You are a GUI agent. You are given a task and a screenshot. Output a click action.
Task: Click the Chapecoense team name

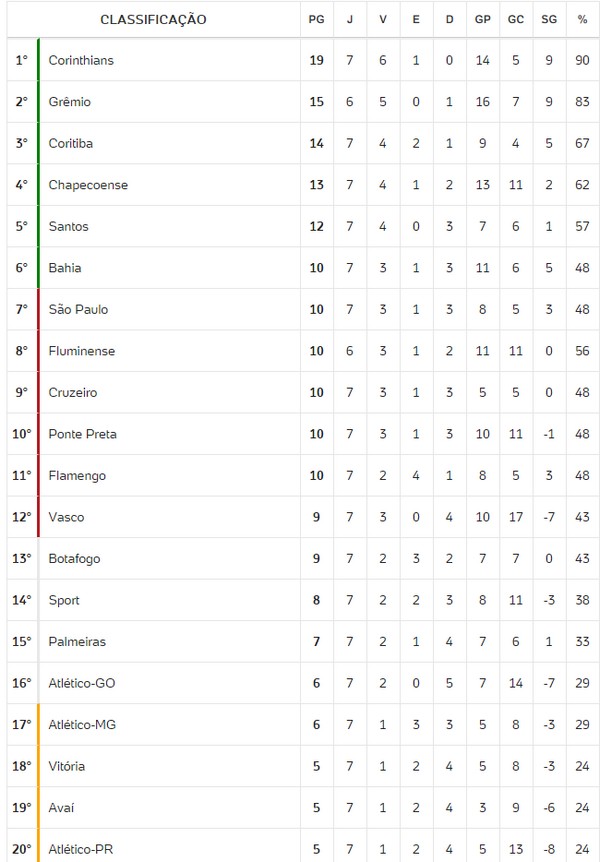(x=88, y=185)
